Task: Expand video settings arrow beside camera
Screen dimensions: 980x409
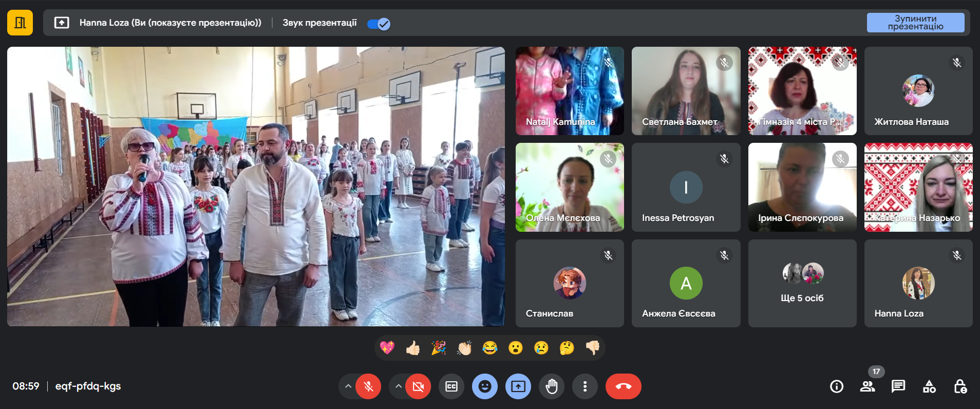Action: tap(399, 386)
